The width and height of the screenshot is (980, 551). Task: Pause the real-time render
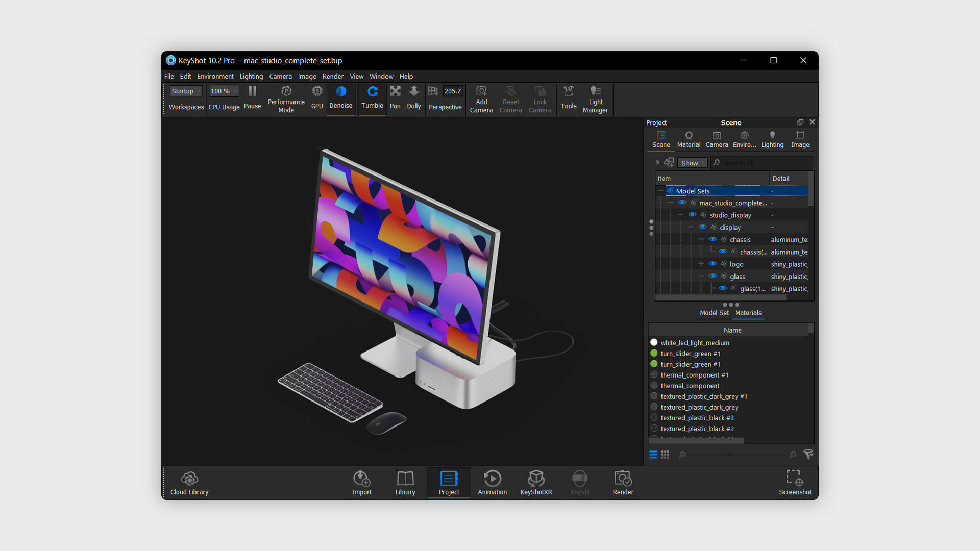click(252, 97)
